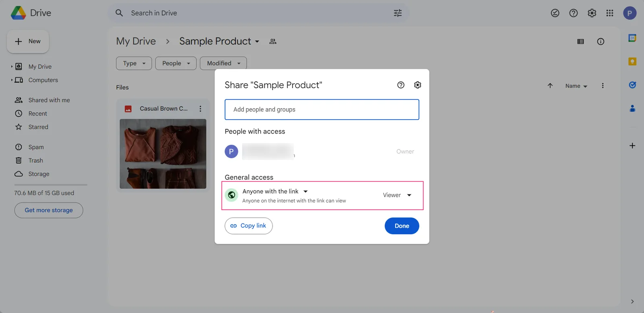The image size is (644, 313).
Task: Click the help icon in Share dialog
Action: [x=401, y=85]
